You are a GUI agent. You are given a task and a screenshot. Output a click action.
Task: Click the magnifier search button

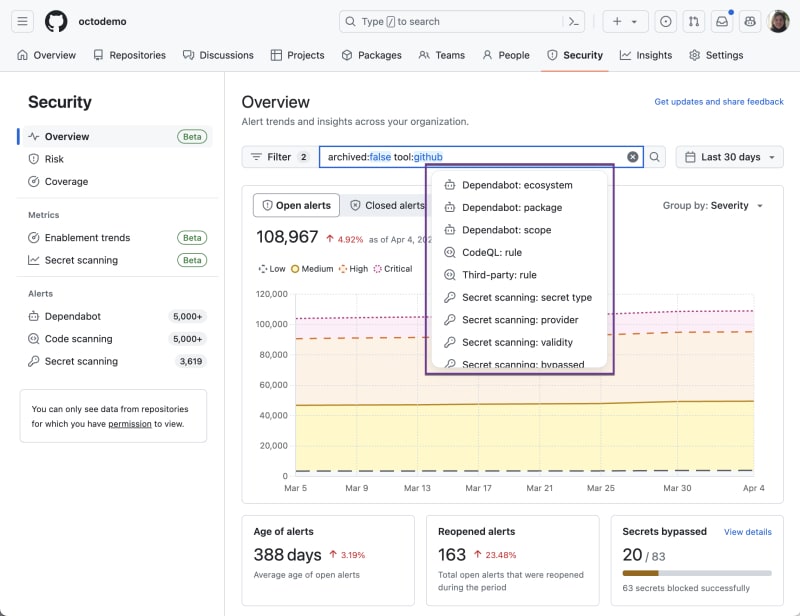point(655,157)
